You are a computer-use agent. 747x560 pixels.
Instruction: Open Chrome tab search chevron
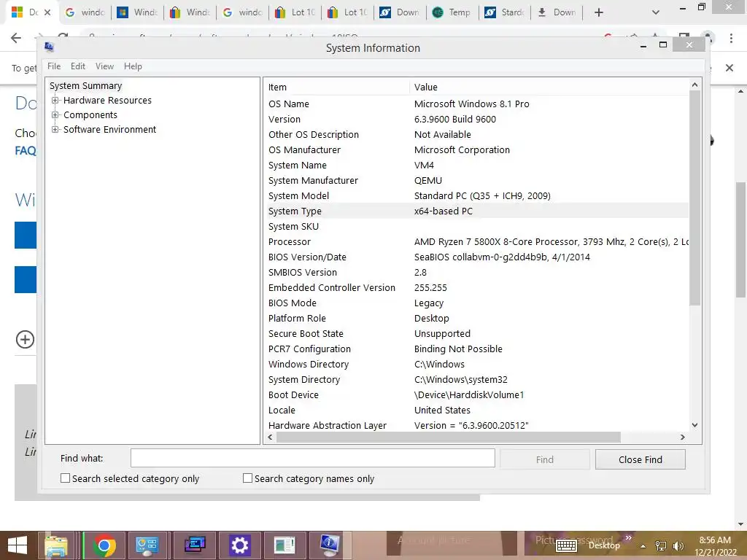[x=656, y=12]
